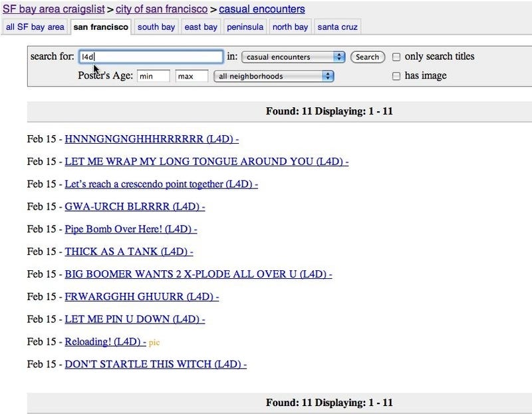This screenshot has height=414, width=532.
Task: Click the max poster's age field
Action: coord(192,76)
